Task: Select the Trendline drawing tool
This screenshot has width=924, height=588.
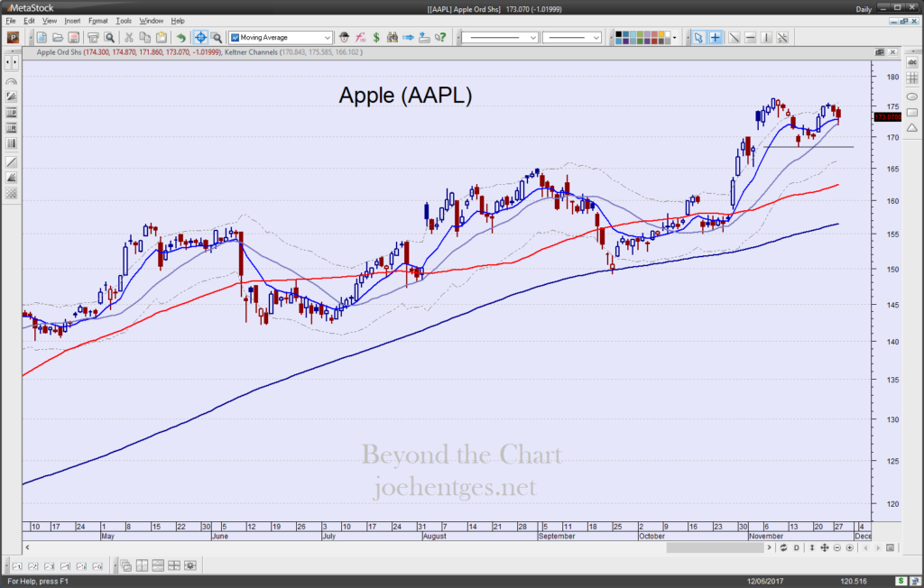Action: click(735, 38)
